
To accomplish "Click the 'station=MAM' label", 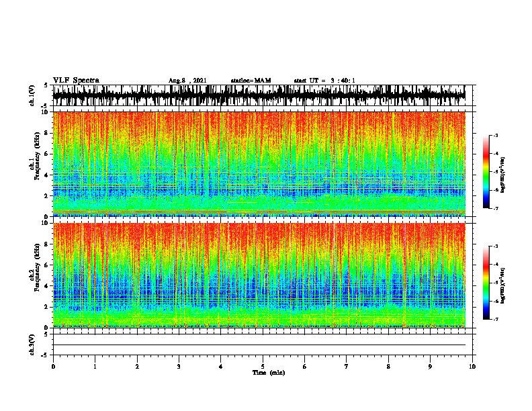I will coord(251,81).
